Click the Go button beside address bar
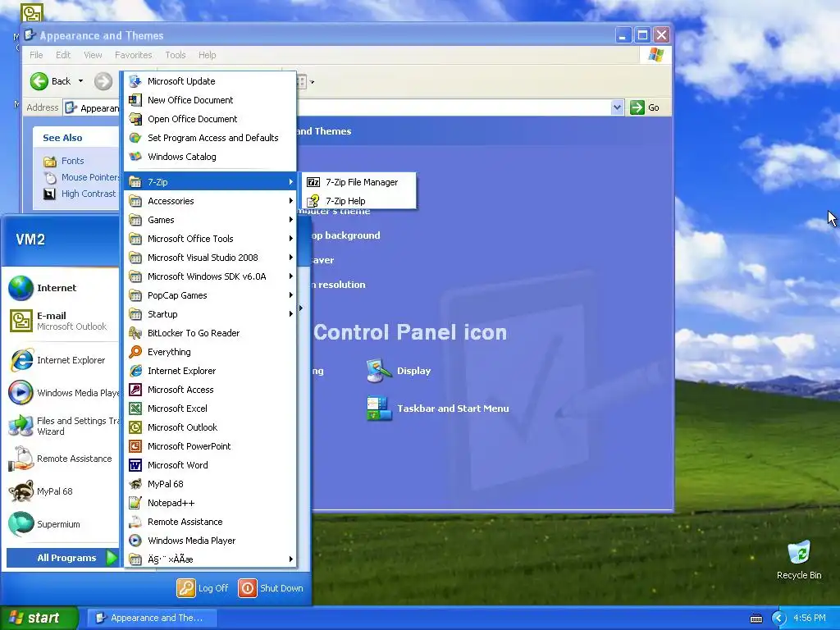 pyautogui.click(x=645, y=107)
